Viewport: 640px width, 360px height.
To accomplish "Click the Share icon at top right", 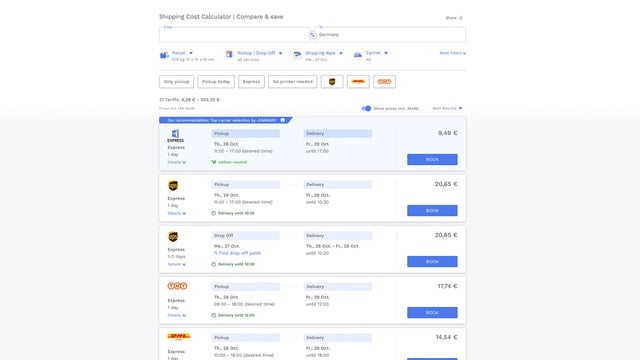I will coord(461,18).
